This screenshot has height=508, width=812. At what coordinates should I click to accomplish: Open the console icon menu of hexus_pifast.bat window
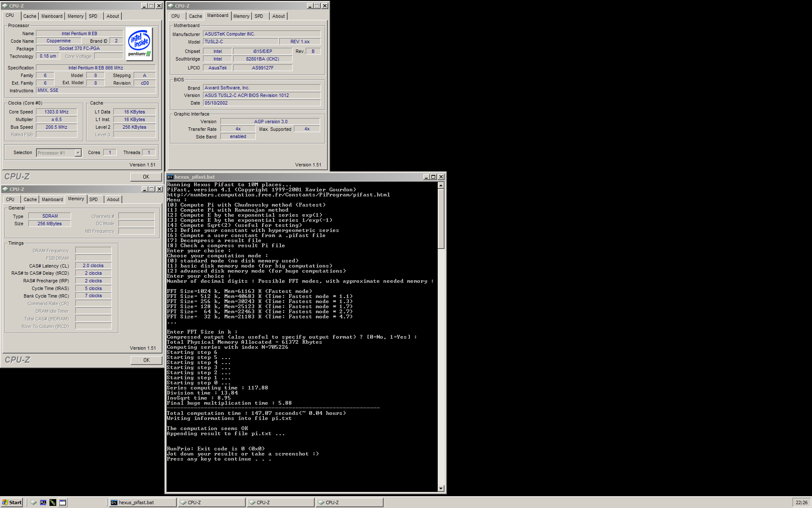coord(170,177)
